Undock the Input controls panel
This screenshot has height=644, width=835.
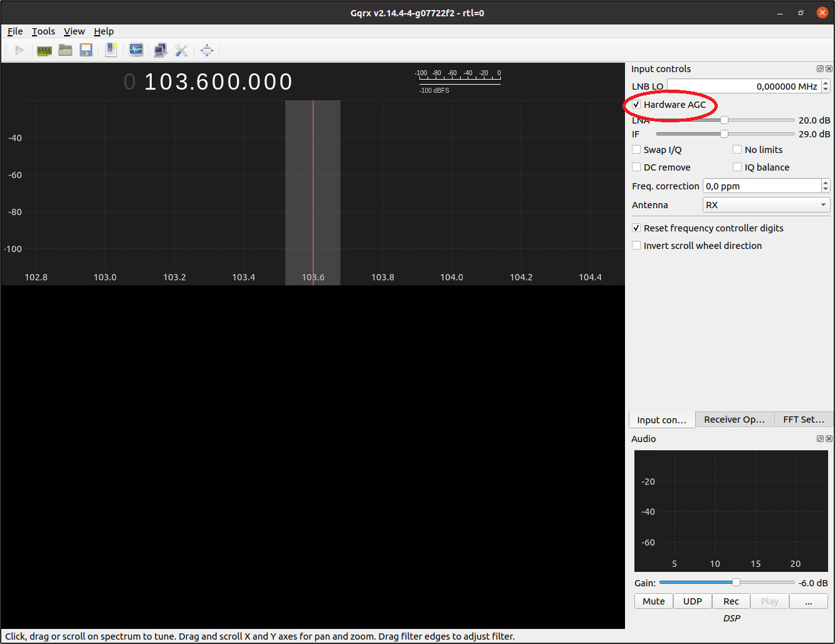coord(820,69)
